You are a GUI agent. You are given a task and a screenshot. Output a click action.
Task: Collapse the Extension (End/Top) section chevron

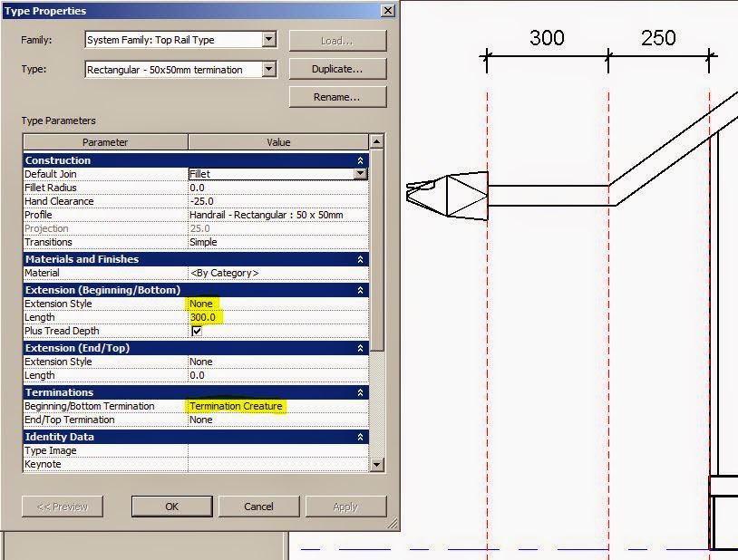point(359,348)
